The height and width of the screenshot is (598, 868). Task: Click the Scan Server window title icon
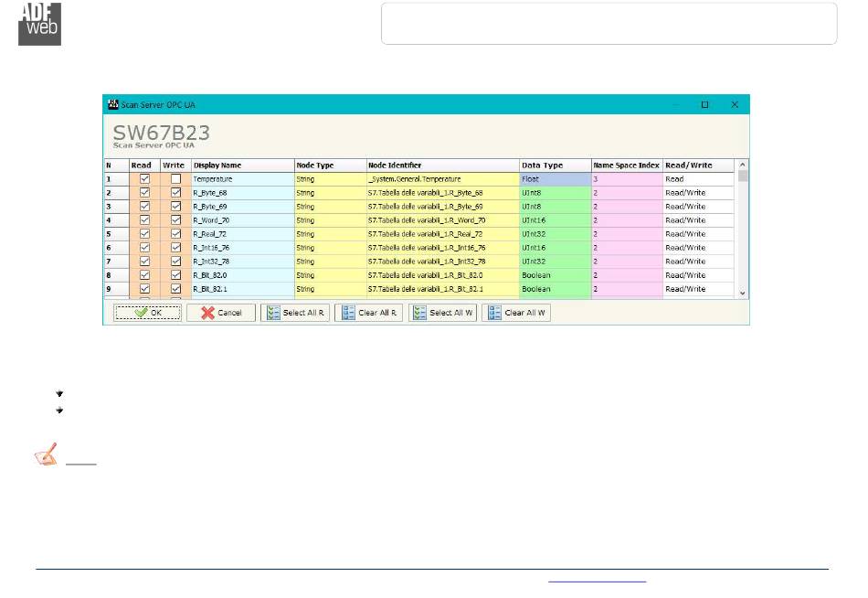113,104
